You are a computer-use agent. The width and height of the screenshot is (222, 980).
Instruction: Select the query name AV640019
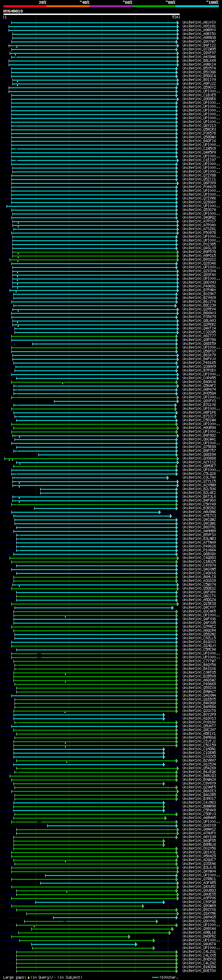tap(13, 11)
